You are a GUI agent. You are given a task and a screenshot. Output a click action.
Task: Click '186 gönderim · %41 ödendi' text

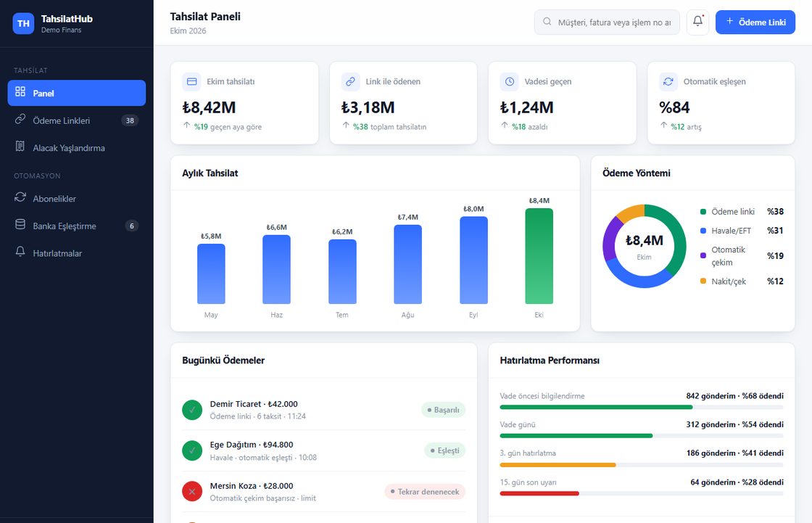pyautogui.click(x=735, y=453)
